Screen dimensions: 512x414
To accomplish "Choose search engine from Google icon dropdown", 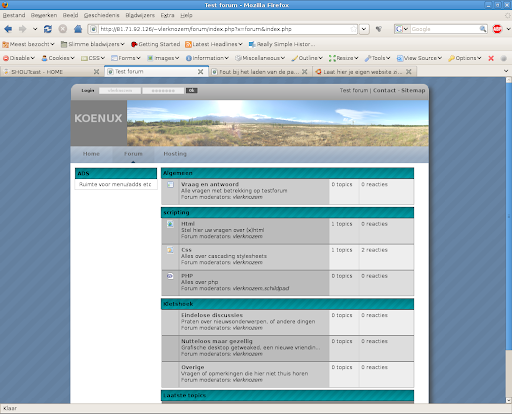I will (x=402, y=29).
